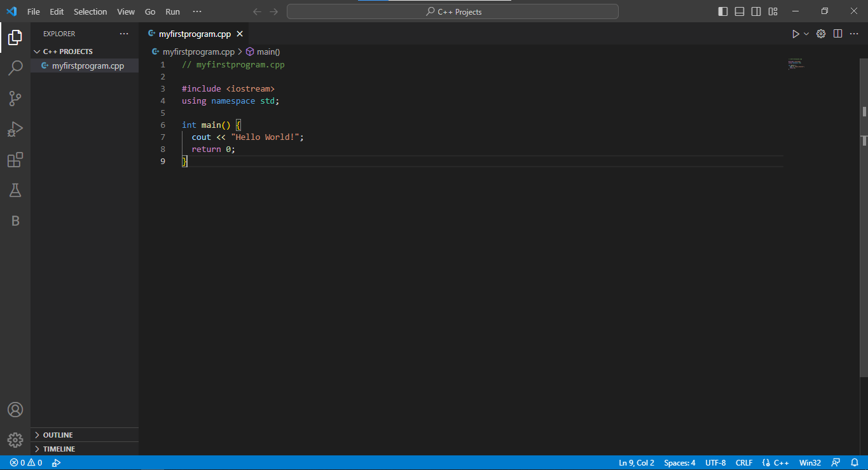The width and height of the screenshot is (868, 470).
Task: Click line number 7 in gutter
Action: pos(163,137)
